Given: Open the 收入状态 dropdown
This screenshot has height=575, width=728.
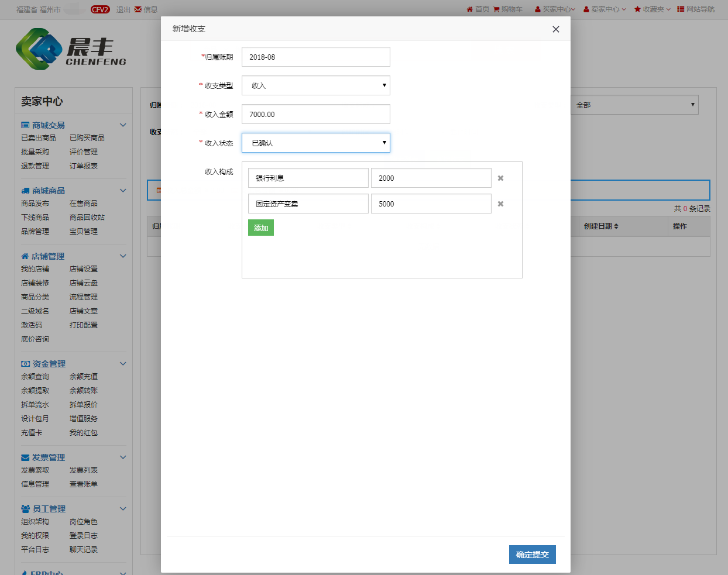Looking at the screenshot, I should point(315,143).
